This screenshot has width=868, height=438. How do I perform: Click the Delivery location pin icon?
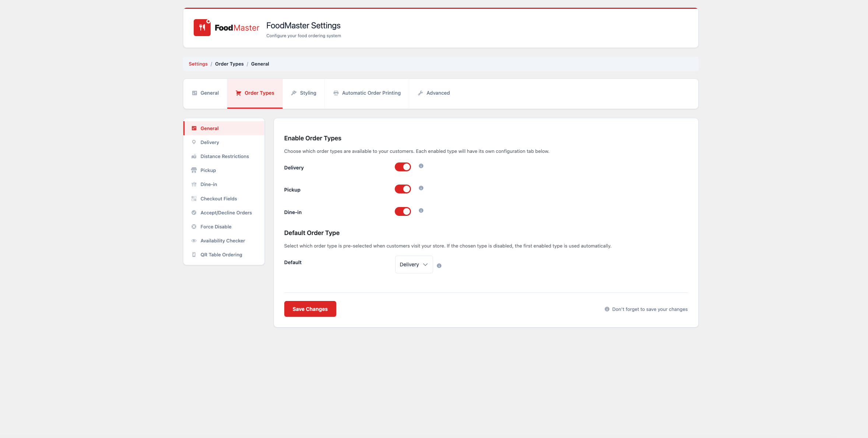194,142
